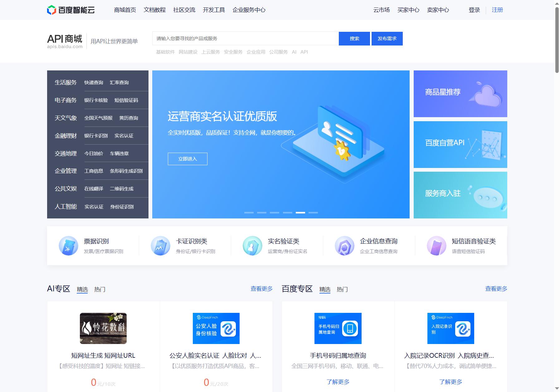
Task: Switch 百度专区 to the 精选 tab
Action: (325, 289)
